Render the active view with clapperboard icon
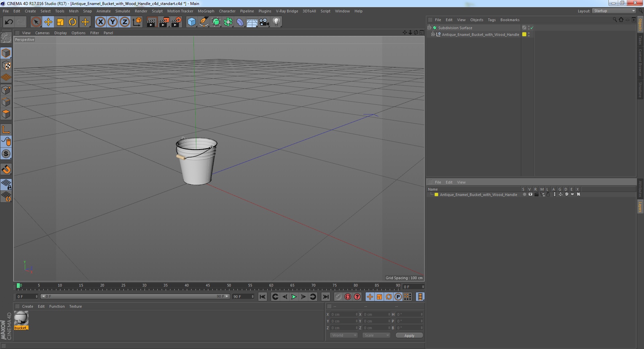Viewport: 644px width, 349px height. click(x=152, y=22)
